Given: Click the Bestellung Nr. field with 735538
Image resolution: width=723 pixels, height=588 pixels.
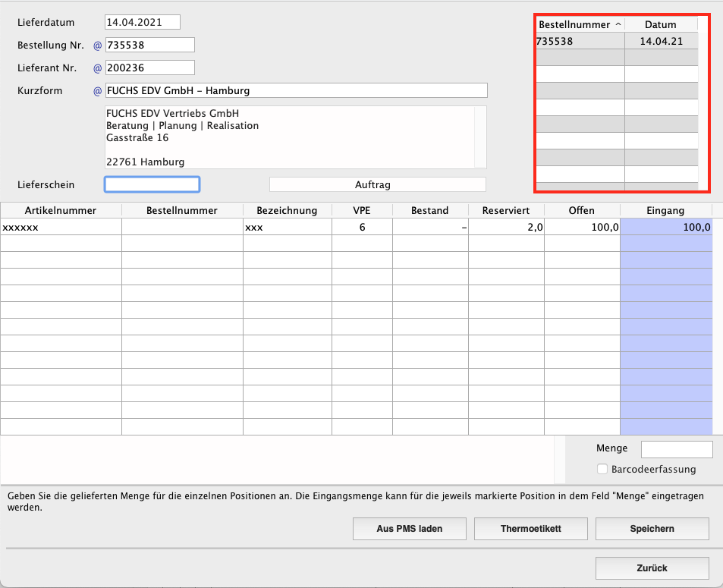Looking at the screenshot, I should [x=150, y=45].
